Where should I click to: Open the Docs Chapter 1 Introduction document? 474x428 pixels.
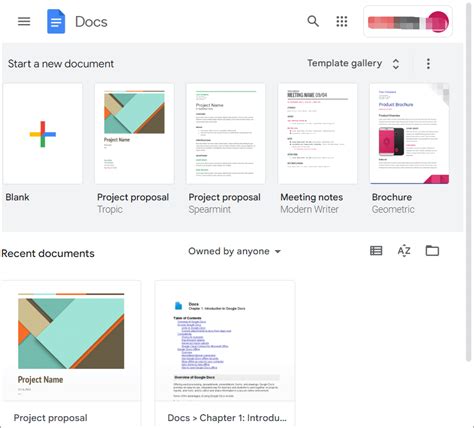[225, 354]
